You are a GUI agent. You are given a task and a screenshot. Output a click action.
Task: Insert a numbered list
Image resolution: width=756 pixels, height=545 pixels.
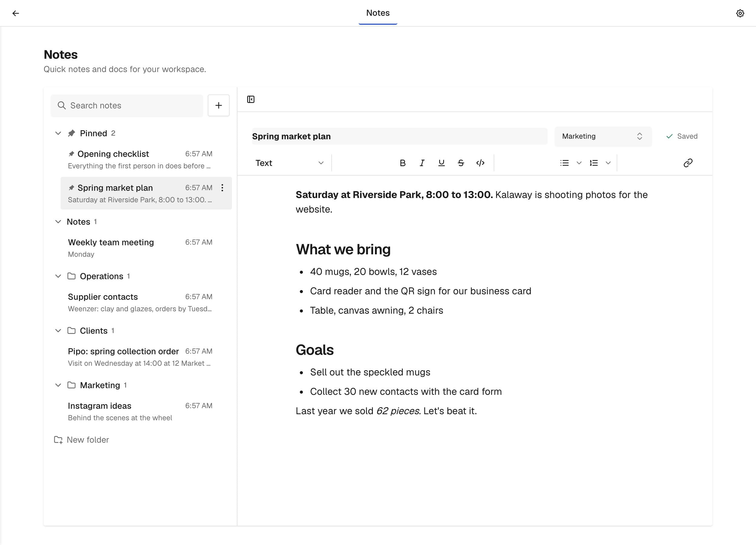coord(594,163)
